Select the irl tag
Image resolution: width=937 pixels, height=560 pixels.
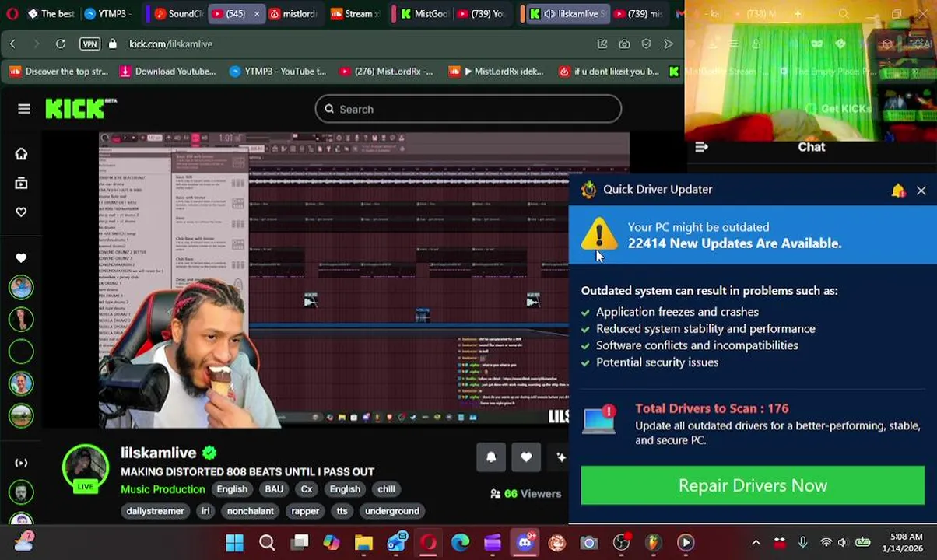click(205, 511)
